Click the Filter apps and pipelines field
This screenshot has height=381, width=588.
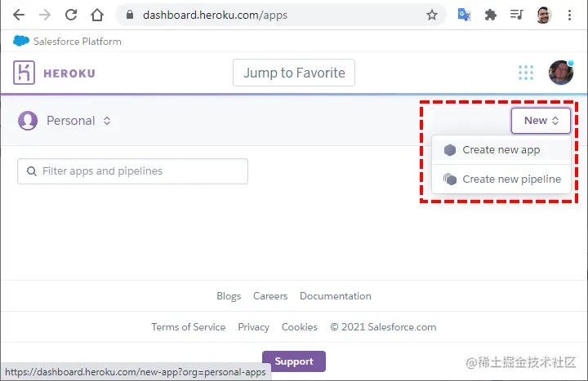132,171
